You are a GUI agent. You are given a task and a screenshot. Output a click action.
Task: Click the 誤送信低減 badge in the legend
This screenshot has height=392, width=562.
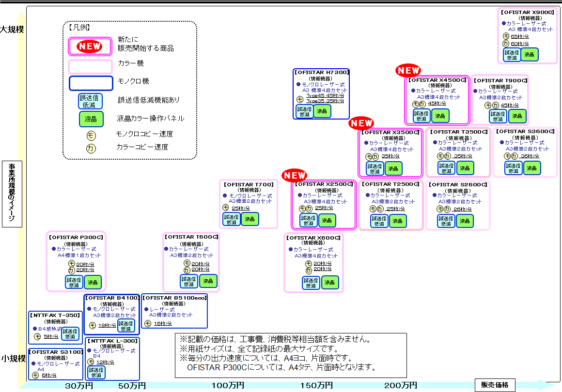click(90, 101)
